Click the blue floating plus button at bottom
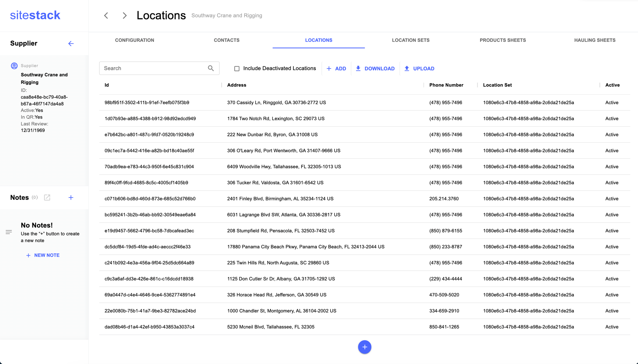This screenshot has height=364, width=638. point(364,347)
